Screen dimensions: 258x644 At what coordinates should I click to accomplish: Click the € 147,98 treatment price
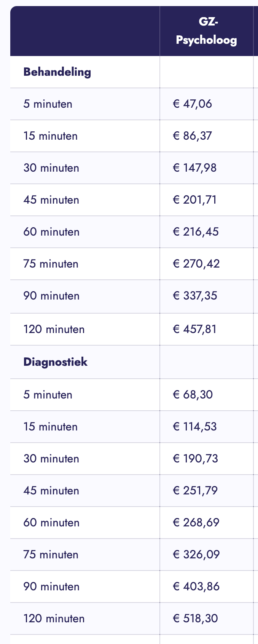(194, 168)
